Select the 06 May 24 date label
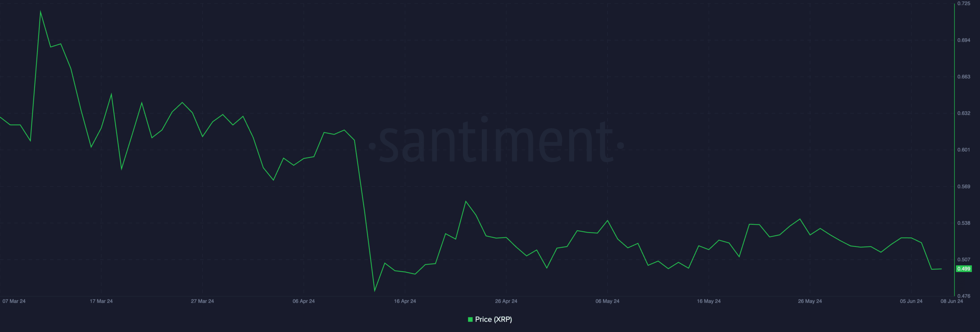Screen dimensions: 980x332 (608, 301)
